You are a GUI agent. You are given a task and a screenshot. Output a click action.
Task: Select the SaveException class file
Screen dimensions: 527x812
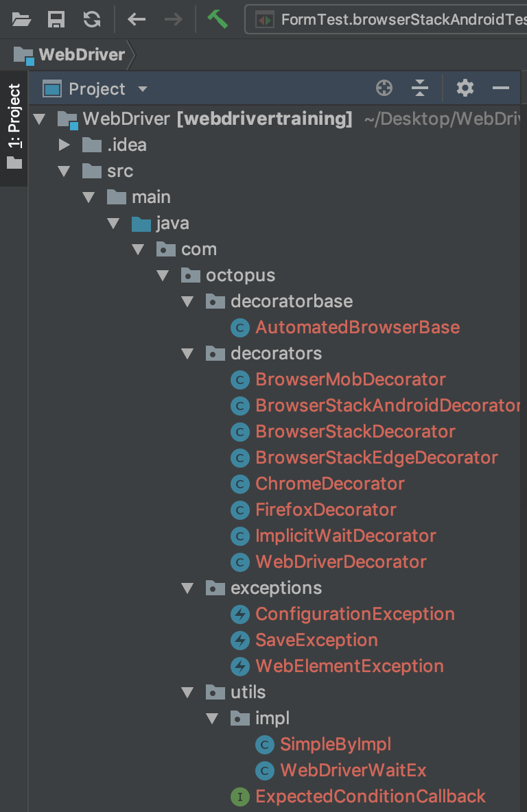click(x=316, y=641)
